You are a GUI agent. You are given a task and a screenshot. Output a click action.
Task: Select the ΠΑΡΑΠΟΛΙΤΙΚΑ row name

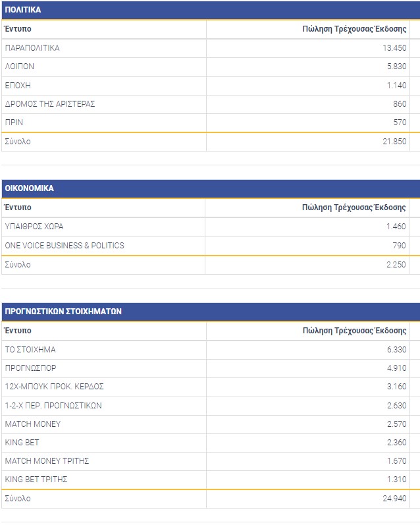pyautogui.click(x=32, y=48)
